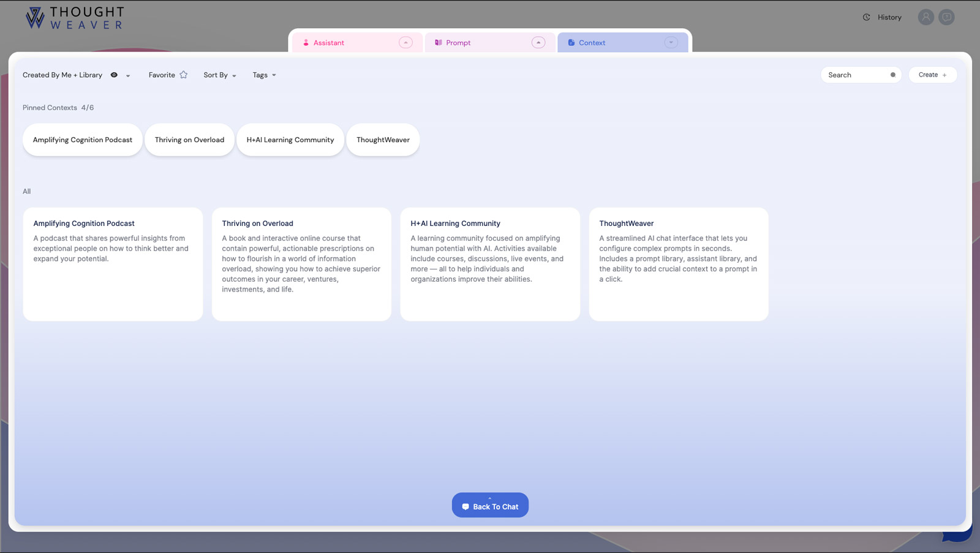This screenshot has width=980, height=553.
Task: Open the Created By Me + Library dropdown
Action: pos(128,76)
